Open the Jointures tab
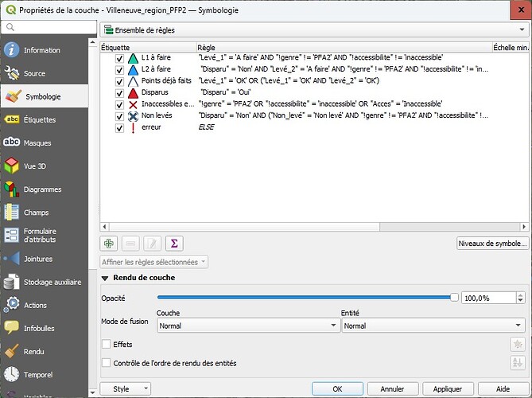 pos(45,259)
